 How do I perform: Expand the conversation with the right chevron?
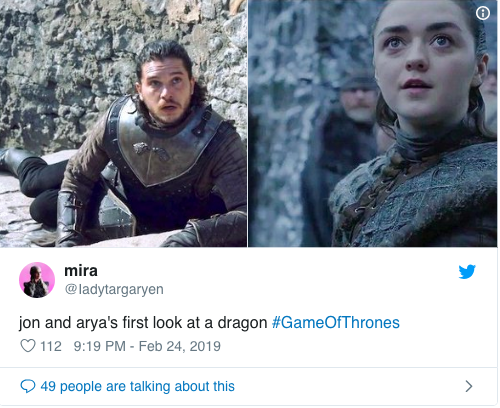(x=469, y=386)
